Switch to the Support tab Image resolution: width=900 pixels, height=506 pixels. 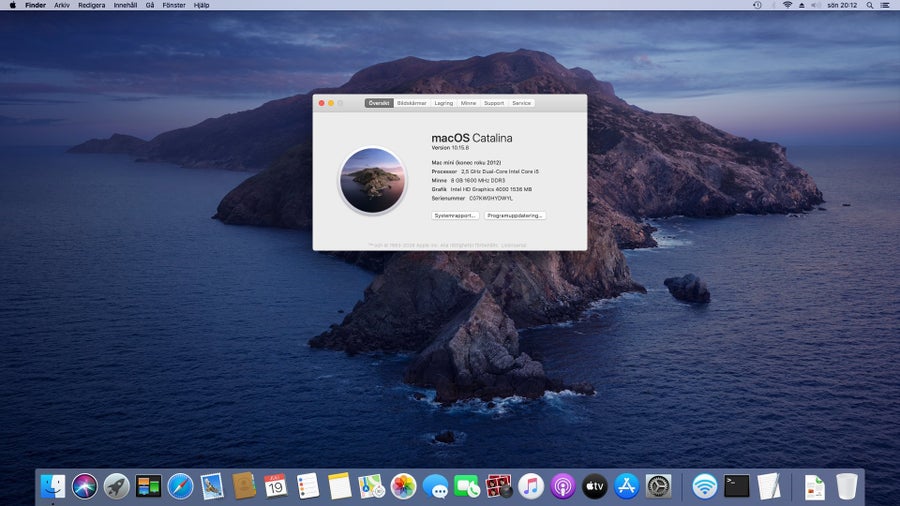point(494,103)
